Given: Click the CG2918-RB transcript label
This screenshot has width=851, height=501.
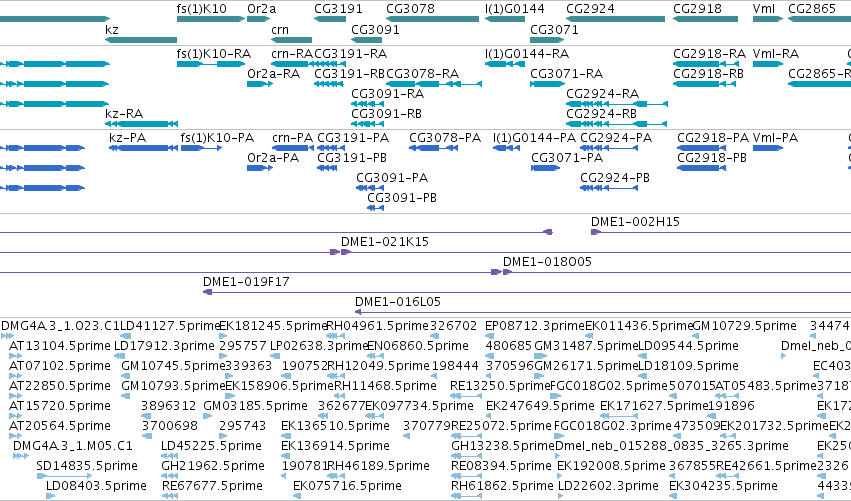Looking at the screenshot, I should point(708,73).
